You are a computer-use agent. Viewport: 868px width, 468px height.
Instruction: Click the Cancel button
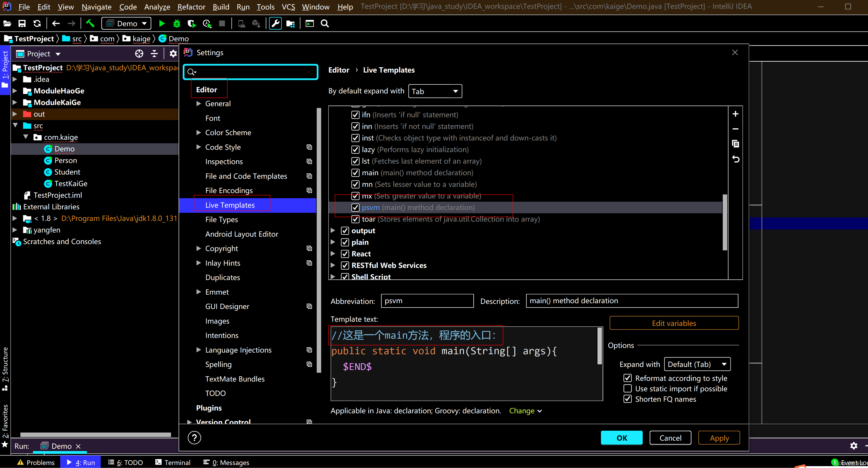[x=670, y=438]
